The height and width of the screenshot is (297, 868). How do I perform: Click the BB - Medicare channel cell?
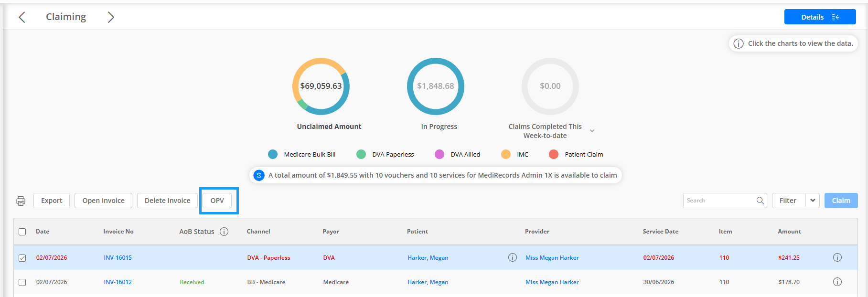click(266, 282)
